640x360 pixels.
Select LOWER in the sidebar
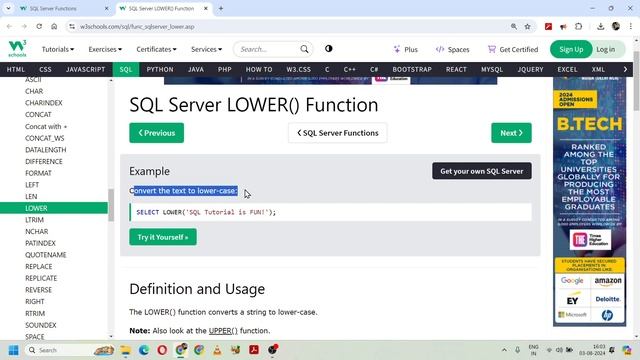coord(54,208)
